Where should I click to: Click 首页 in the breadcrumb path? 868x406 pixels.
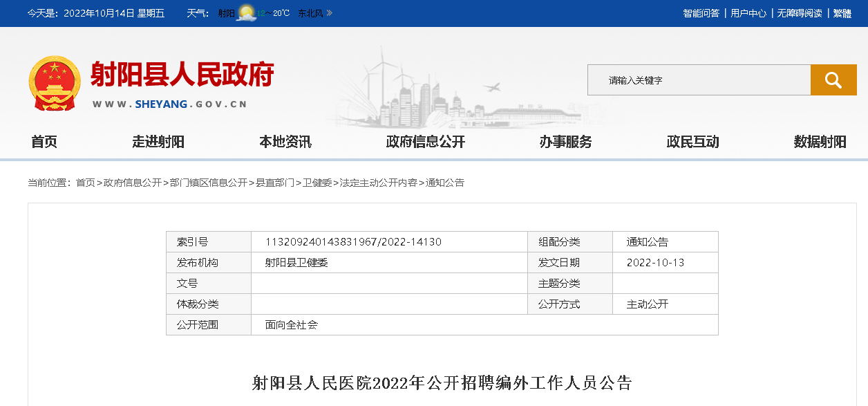[x=86, y=183]
